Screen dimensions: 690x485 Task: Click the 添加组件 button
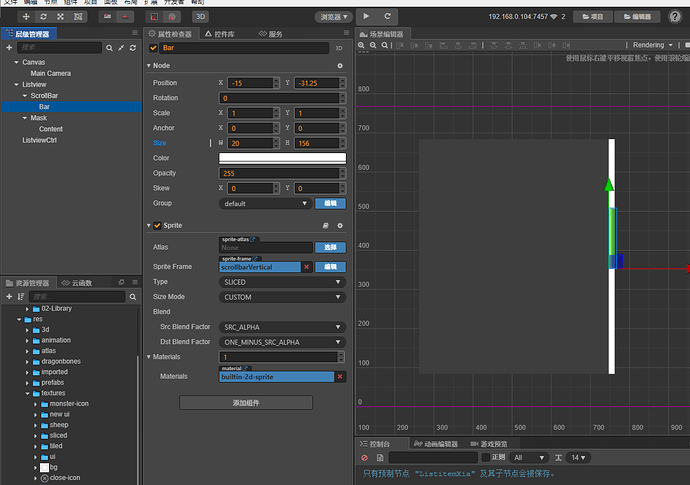(245, 402)
